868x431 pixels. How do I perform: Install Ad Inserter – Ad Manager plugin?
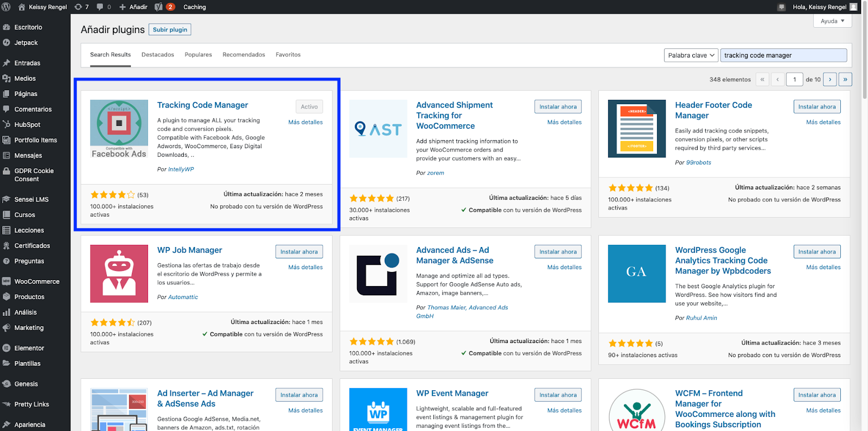pyautogui.click(x=299, y=395)
